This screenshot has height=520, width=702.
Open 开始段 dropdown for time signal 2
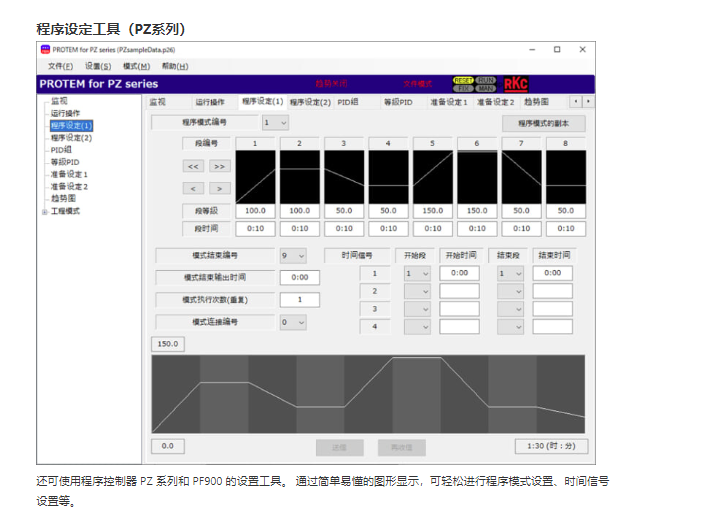click(417, 291)
